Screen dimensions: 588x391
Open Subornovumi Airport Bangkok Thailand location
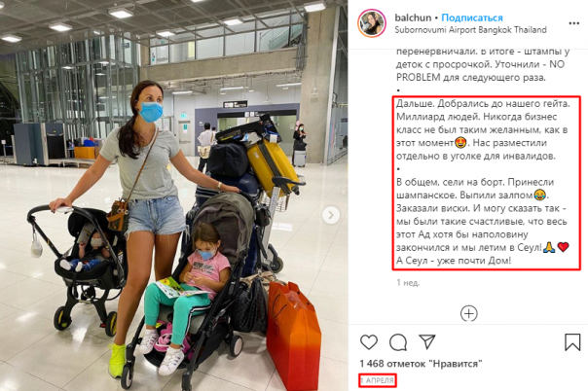[x=470, y=29]
